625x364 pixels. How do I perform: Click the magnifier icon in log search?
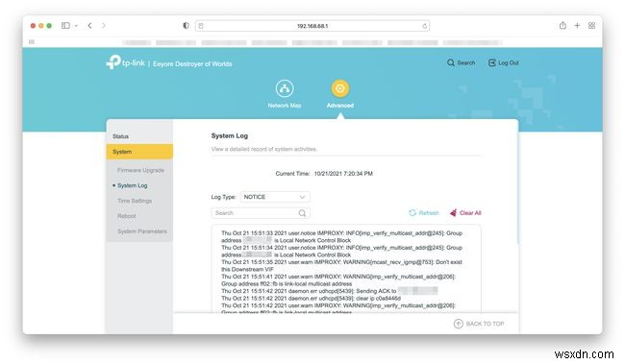(x=302, y=213)
